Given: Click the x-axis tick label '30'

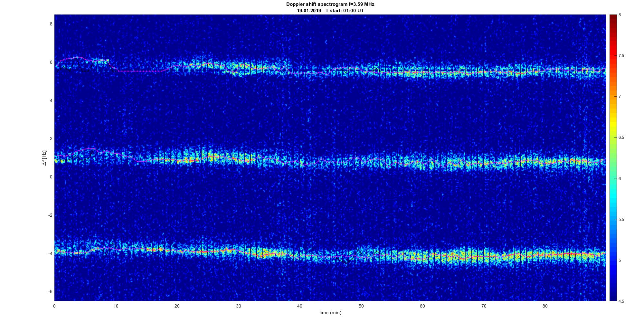Looking at the screenshot, I should 238,306.
